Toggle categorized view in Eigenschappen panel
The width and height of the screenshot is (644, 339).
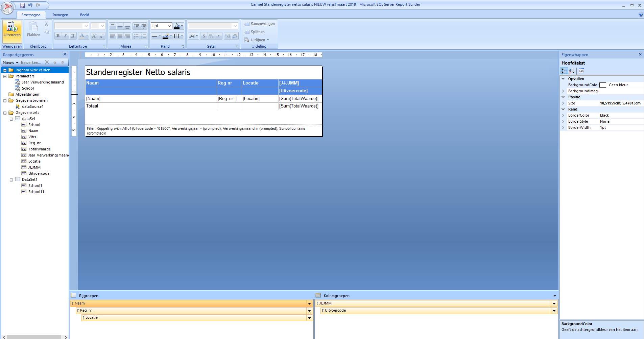pyautogui.click(x=564, y=71)
